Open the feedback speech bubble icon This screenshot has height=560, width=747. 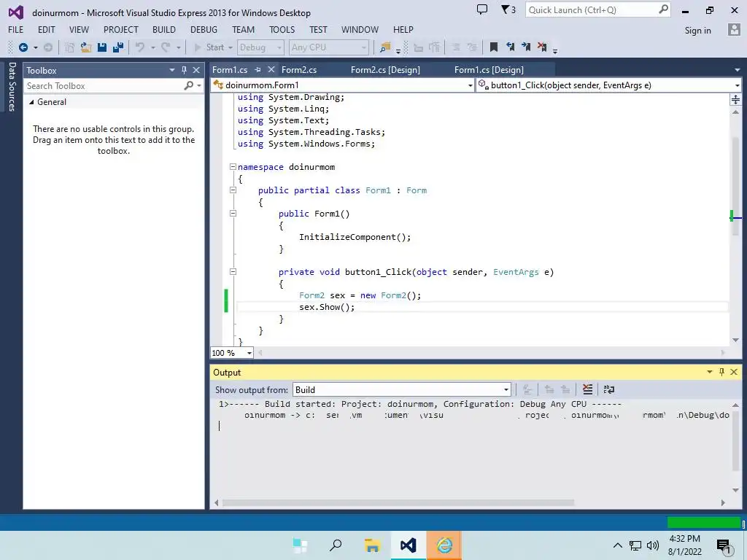click(x=482, y=9)
